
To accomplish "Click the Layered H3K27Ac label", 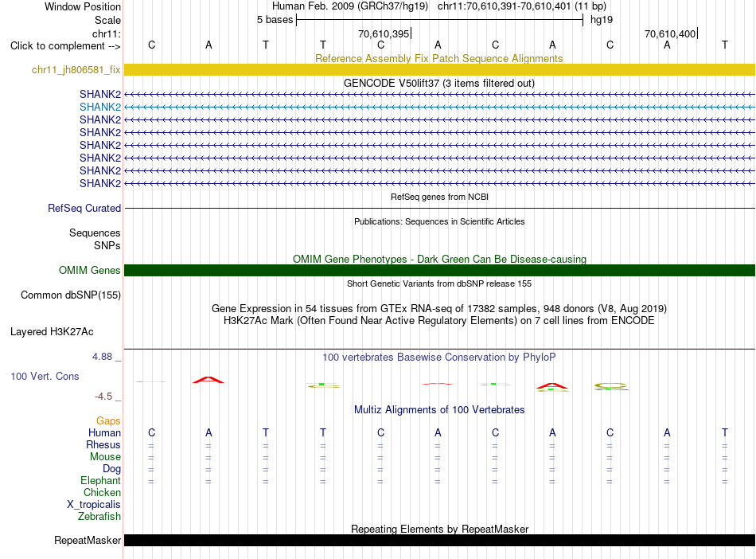I will [52, 332].
